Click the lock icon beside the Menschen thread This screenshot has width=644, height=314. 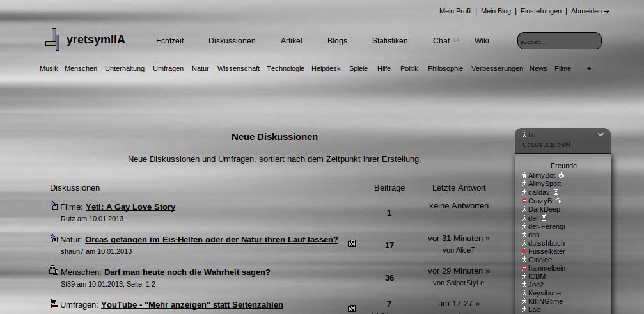tap(54, 271)
